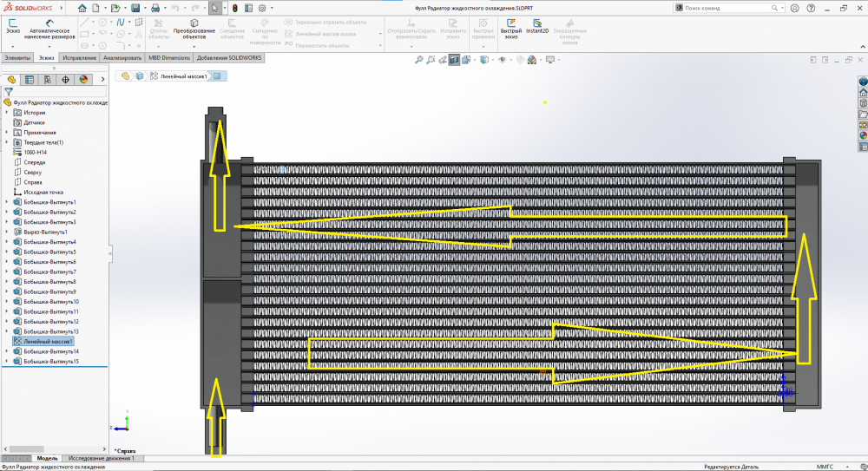
Task: Print the document via printer icon
Action: (155, 9)
